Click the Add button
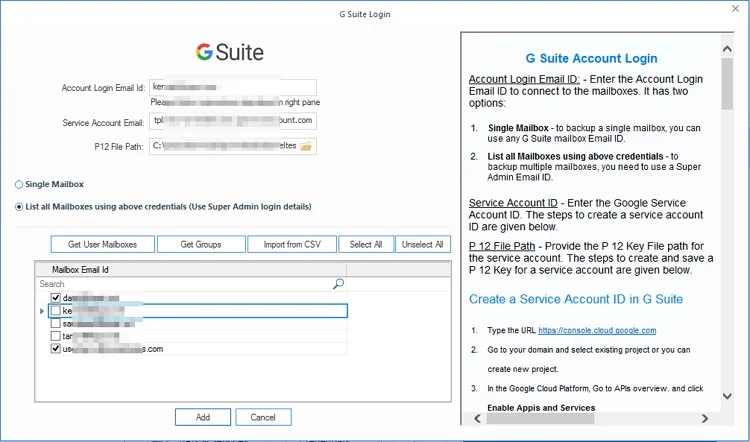Viewport: 750px width, 442px height. (203, 417)
